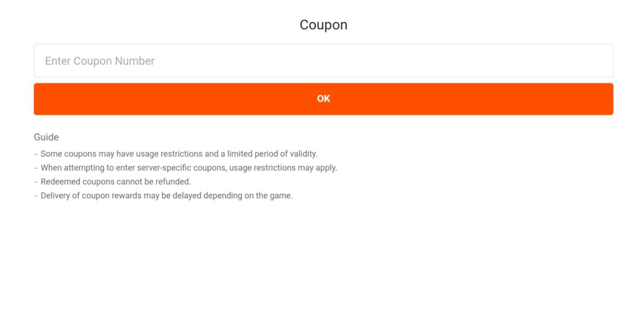Select the server-specific coupons guide line
The image size is (644, 322).
coord(189,168)
